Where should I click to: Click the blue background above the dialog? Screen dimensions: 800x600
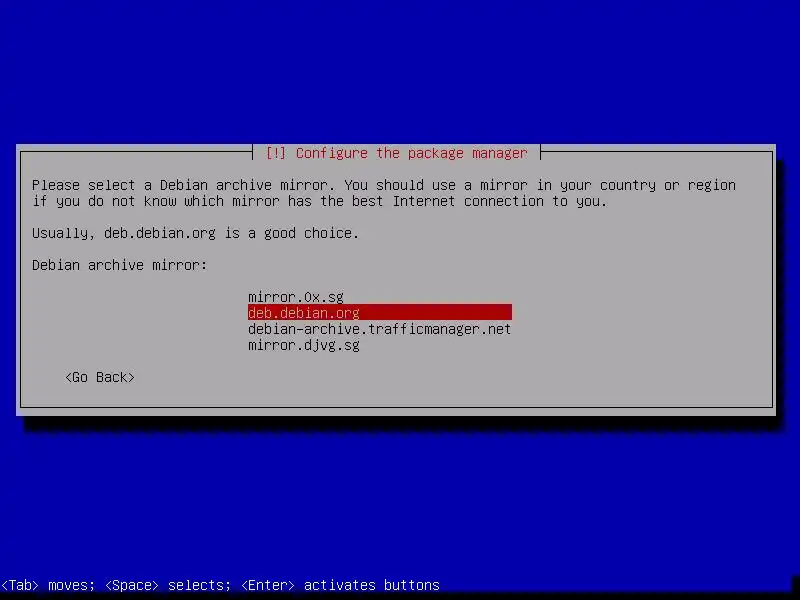(x=400, y=71)
